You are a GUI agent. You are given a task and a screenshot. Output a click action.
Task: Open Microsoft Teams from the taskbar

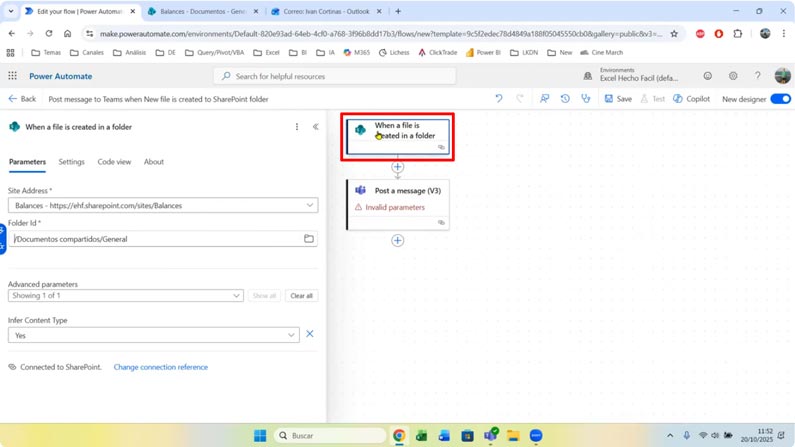click(490, 435)
